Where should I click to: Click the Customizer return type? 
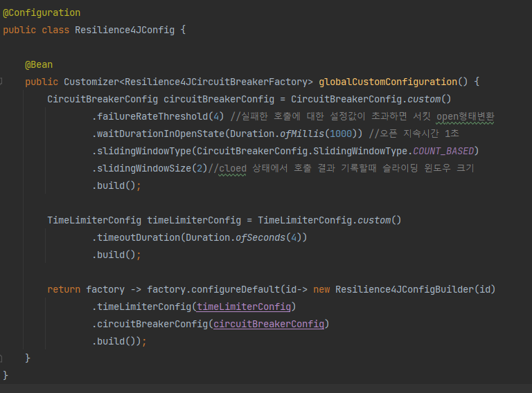91,82
